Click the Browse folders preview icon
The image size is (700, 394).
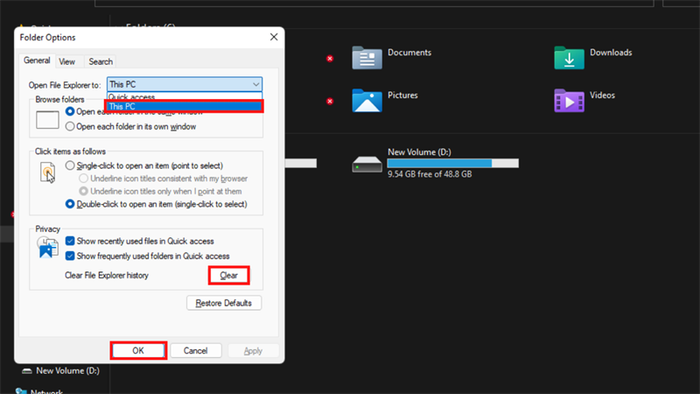47,120
